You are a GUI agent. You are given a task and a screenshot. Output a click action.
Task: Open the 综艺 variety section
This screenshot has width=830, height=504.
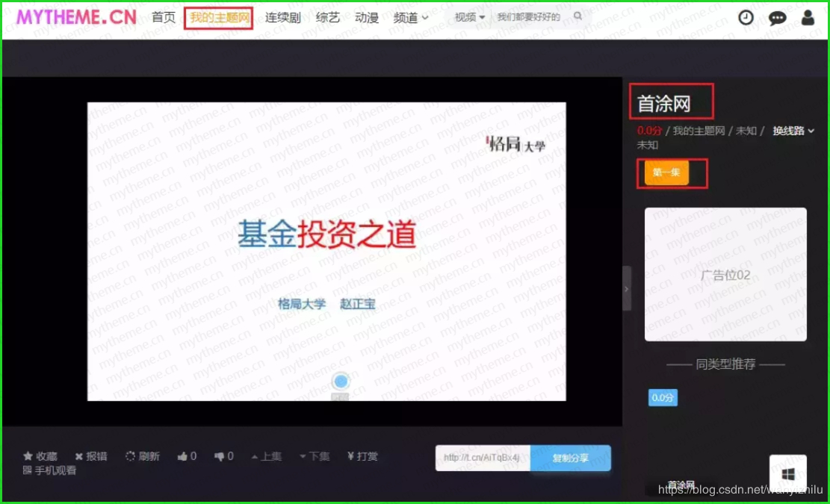pos(328,17)
